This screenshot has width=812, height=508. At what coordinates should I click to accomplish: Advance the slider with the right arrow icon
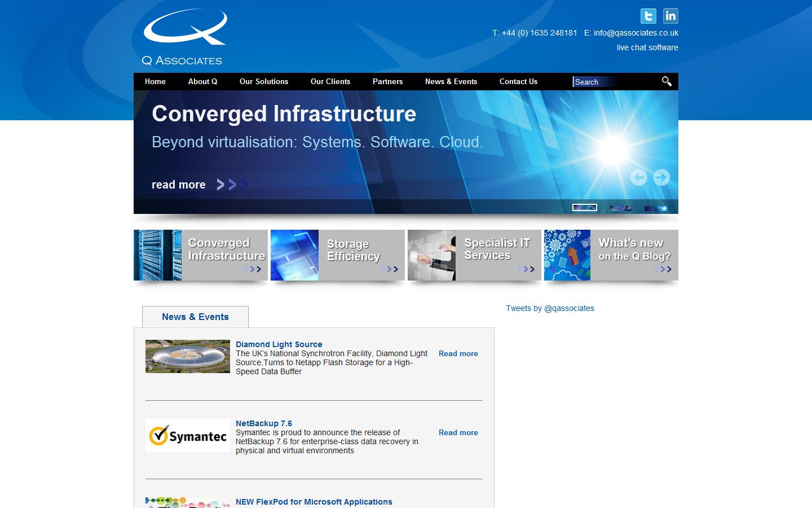tap(661, 177)
